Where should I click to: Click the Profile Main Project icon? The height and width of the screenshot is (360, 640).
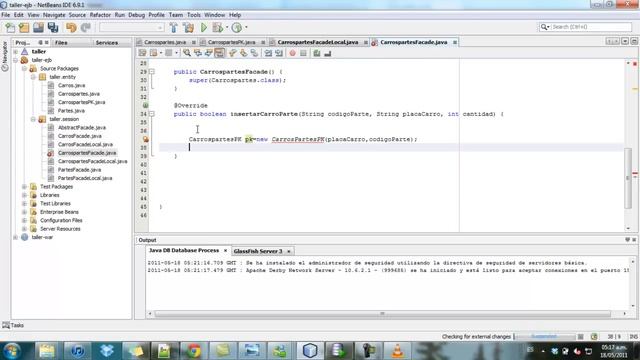[x=237, y=28]
